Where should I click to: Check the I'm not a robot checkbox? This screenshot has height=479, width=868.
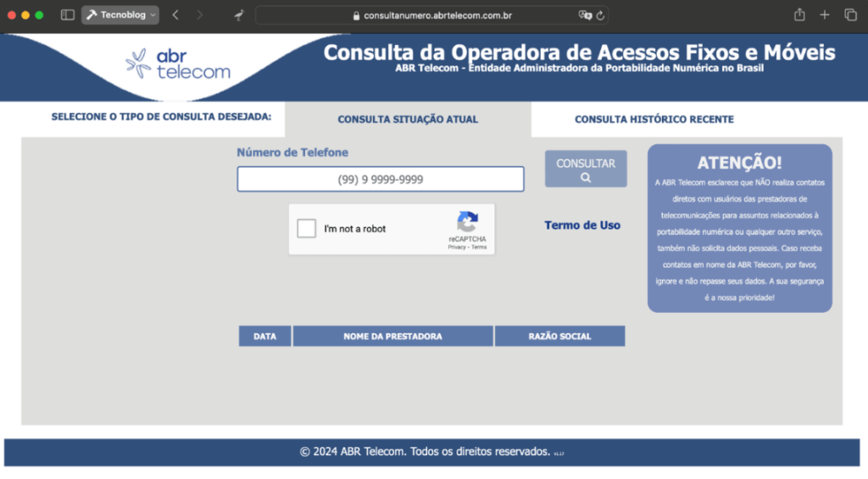(x=306, y=228)
